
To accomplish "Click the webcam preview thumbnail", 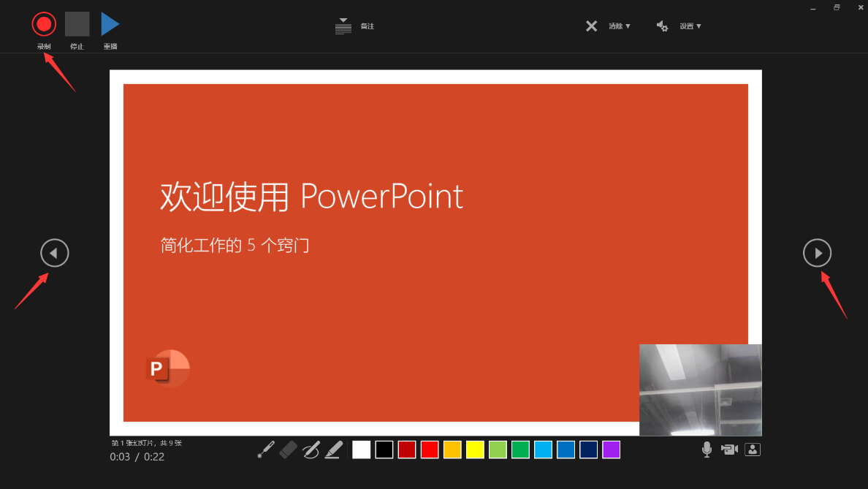I will coord(700,390).
